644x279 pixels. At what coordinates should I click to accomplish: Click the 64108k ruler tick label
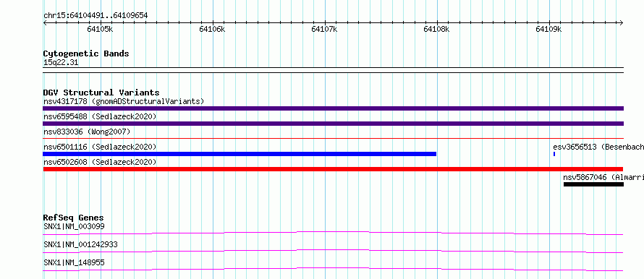pyautogui.click(x=436, y=30)
